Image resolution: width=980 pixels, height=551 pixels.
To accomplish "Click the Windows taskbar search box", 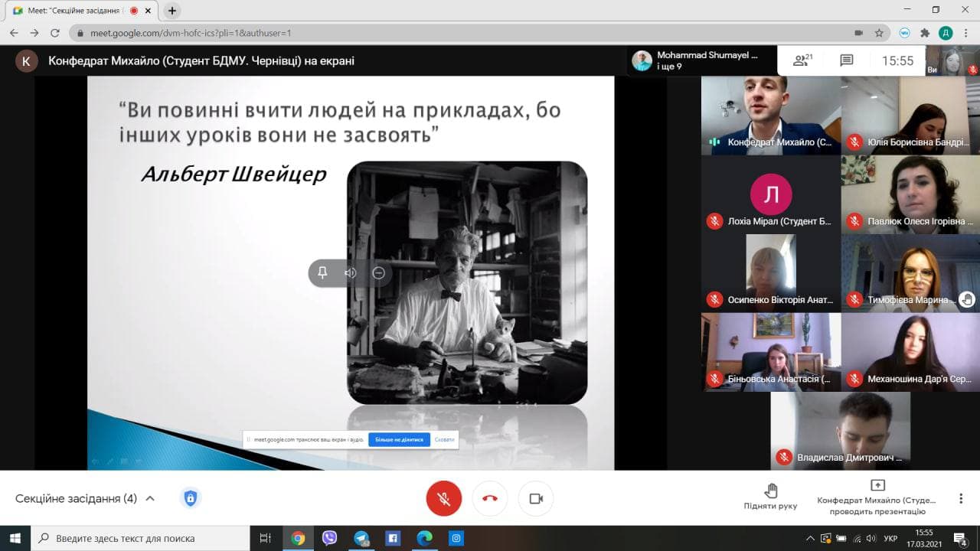I will click(139, 538).
